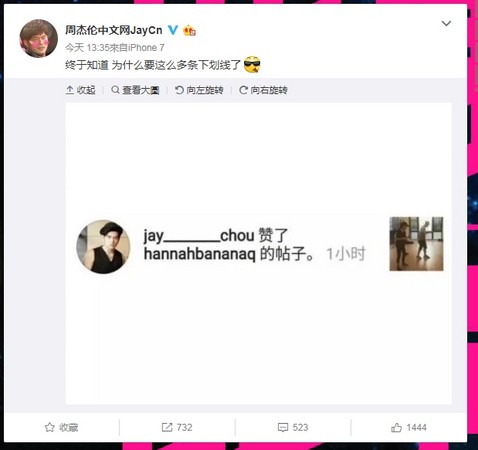The width and height of the screenshot is (478, 450).
Task: Click the 周杰伦中文网JayCn profile avatar
Action: [39, 38]
